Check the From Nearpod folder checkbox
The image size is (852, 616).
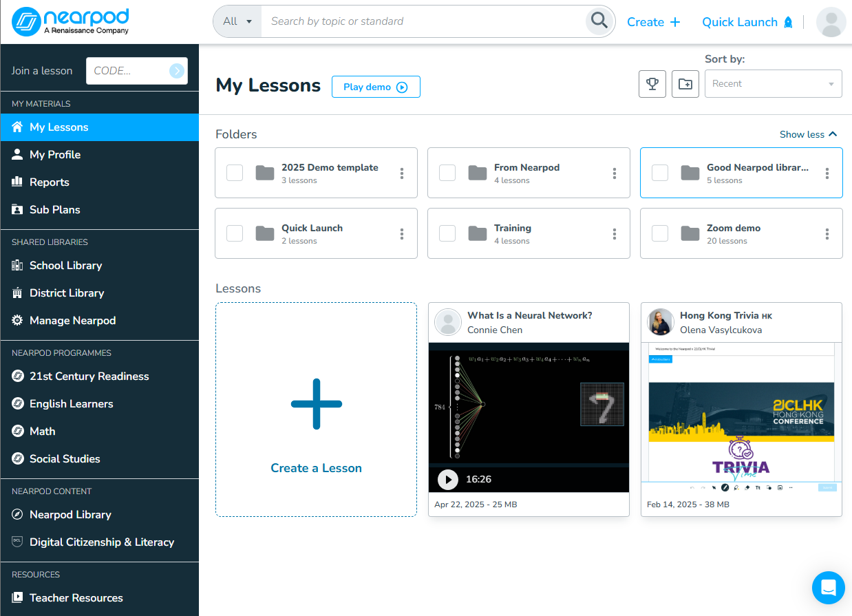(x=447, y=173)
